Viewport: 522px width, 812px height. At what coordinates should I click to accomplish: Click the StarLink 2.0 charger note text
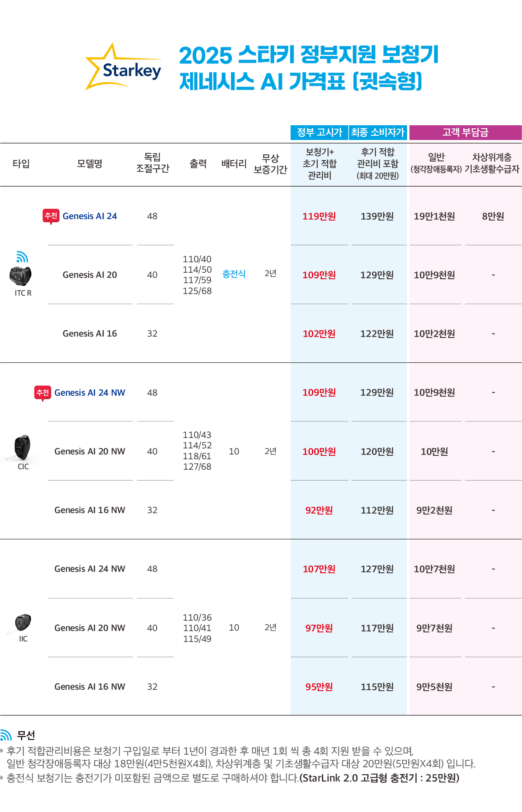(x=379, y=778)
